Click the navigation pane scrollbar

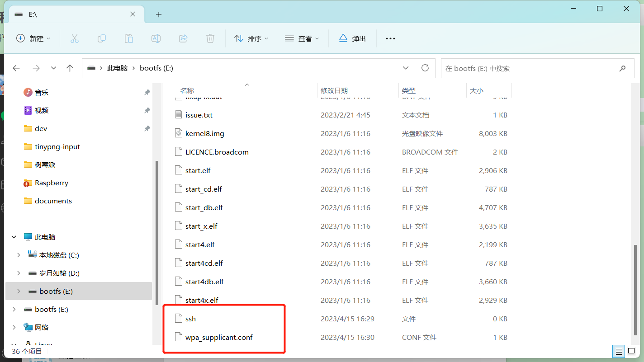156,233
